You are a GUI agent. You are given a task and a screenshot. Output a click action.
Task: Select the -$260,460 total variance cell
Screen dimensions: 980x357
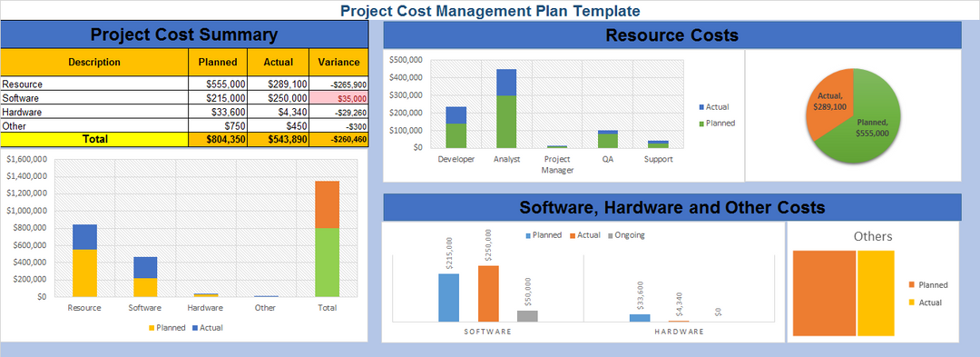(338, 139)
